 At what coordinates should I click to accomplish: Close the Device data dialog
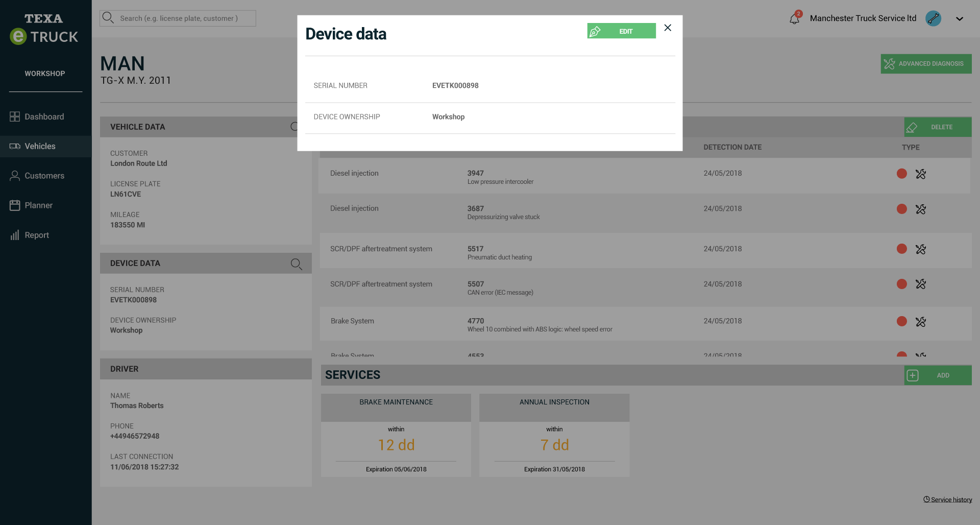(x=667, y=28)
